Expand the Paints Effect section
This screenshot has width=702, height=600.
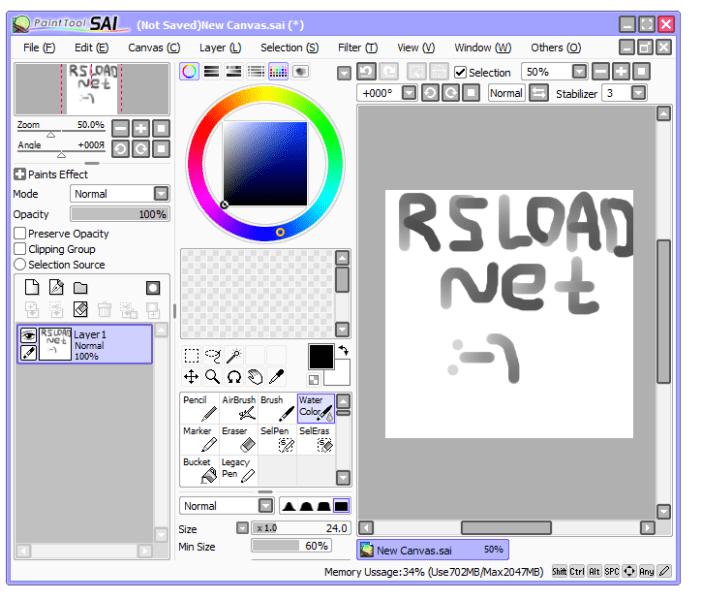(20, 174)
